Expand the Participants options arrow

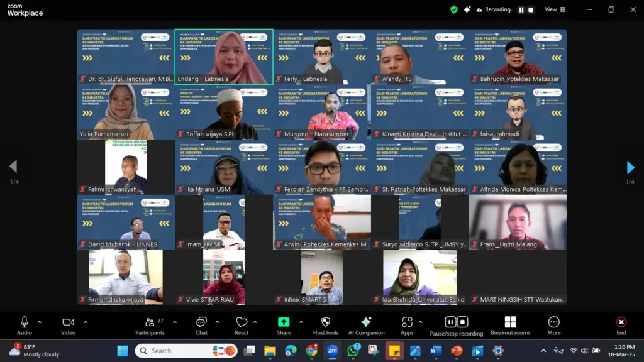pos(175,322)
